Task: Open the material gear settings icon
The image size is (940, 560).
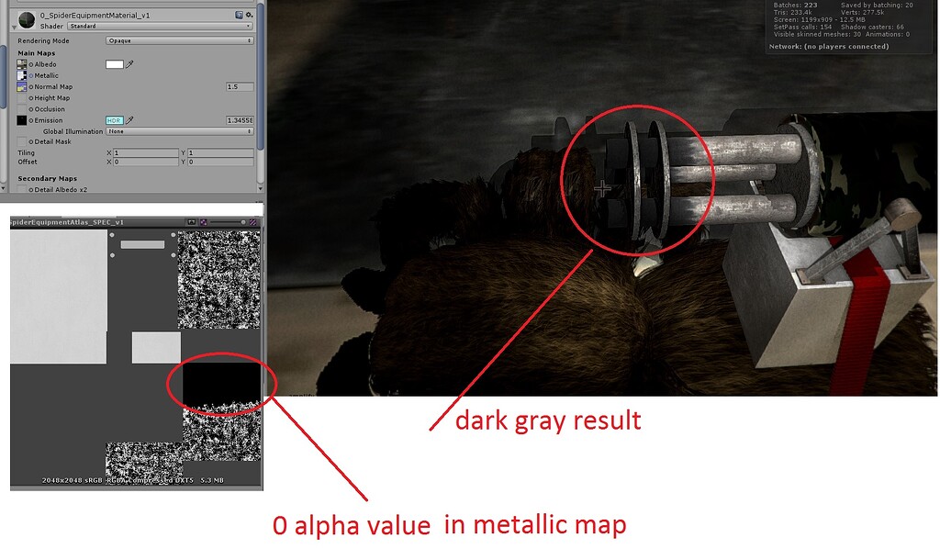Action: [x=248, y=16]
